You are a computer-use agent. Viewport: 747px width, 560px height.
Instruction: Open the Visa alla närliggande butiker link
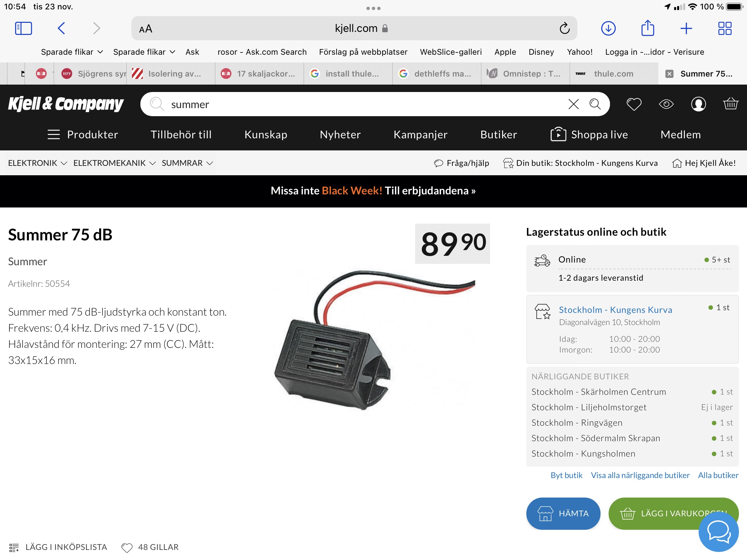(640, 475)
